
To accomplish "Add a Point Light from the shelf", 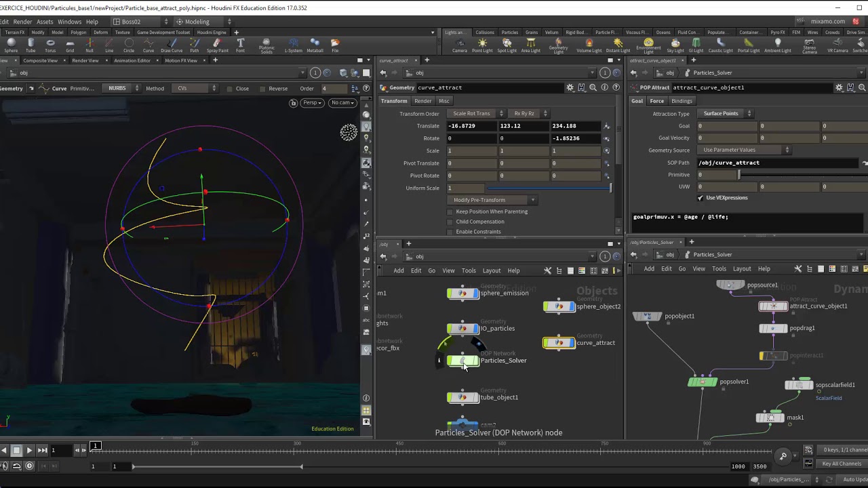I will [x=482, y=45].
